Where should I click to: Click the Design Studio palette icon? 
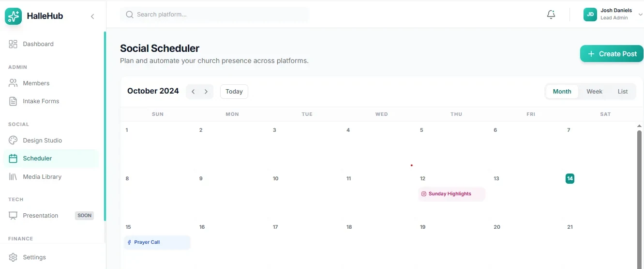coord(13,141)
